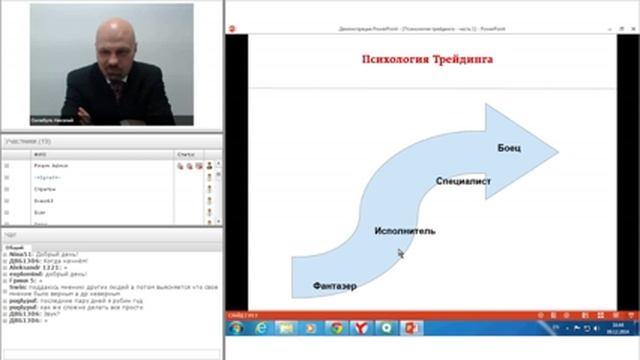This screenshot has width=640, height=360.
Task: Click the Windows Start button in shared screen
Action: (237, 328)
